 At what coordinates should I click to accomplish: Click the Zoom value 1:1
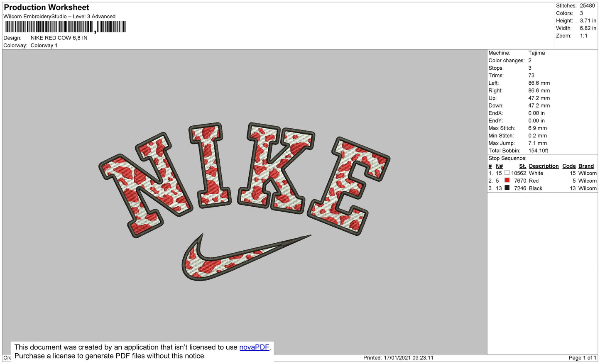[584, 36]
